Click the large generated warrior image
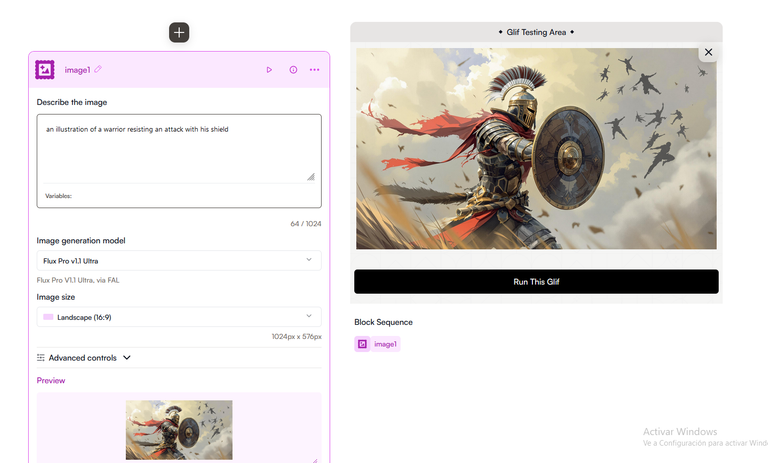This screenshot has height=463, width=768. [x=536, y=148]
